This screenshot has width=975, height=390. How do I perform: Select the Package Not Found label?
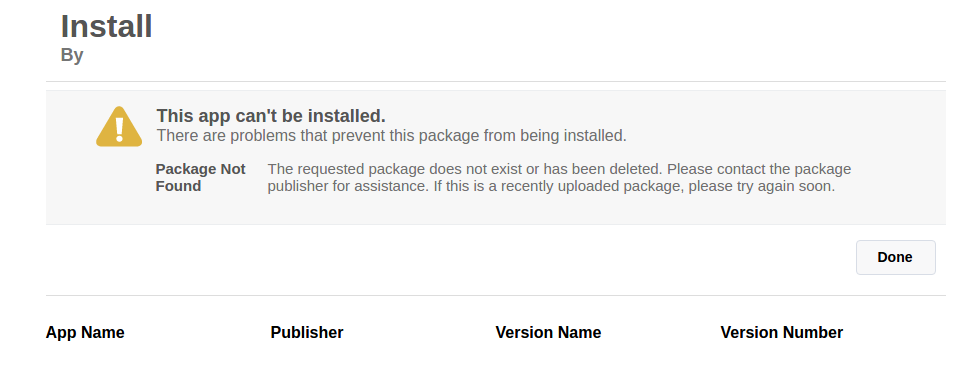(x=201, y=177)
